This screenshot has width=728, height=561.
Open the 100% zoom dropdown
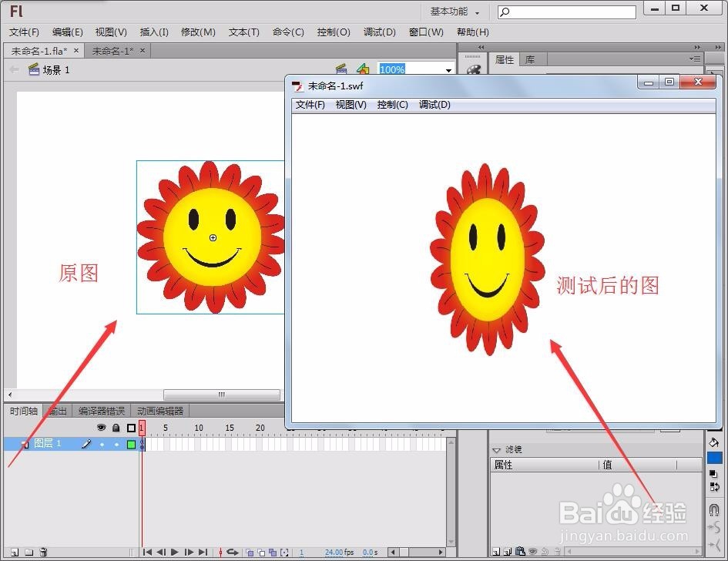pyautogui.click(x=448, y=70)
